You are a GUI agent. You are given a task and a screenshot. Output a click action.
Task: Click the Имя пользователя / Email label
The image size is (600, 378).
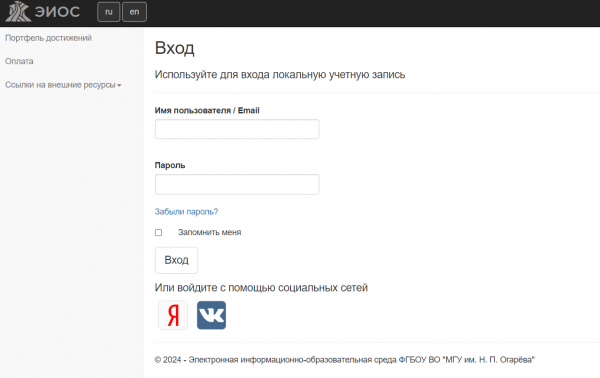tap(207, 111)
